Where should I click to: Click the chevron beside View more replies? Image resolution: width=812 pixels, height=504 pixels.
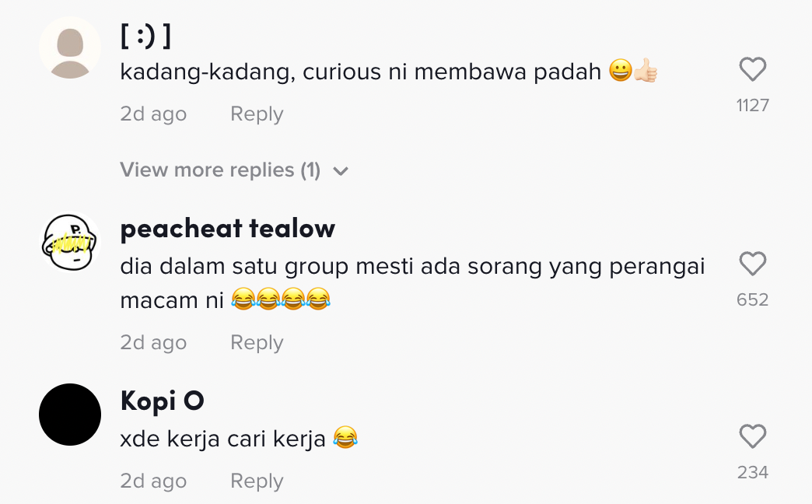point(341,171)
